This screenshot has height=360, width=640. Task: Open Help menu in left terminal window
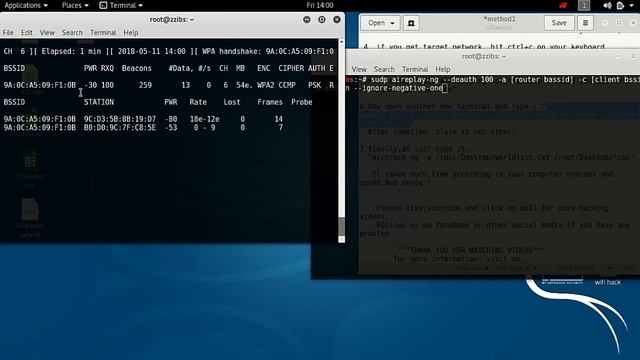coord(131,33)
